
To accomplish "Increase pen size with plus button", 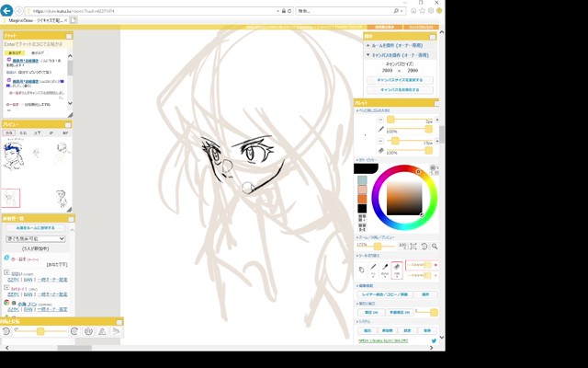I will (x=437, y=120).
